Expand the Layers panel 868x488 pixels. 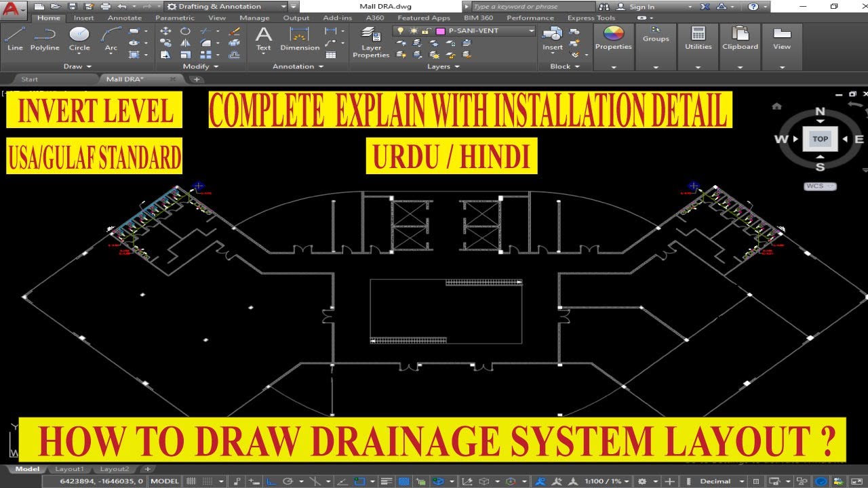coord(442,66)
